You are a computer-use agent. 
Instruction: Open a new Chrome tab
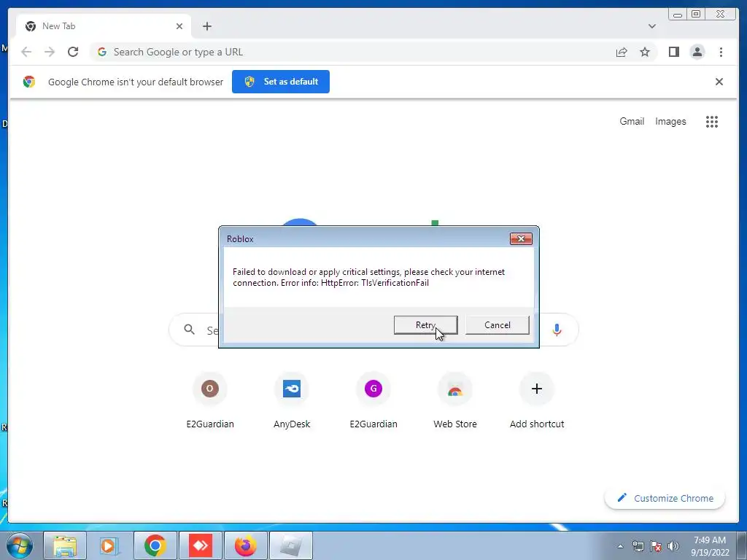coord(206,26)
